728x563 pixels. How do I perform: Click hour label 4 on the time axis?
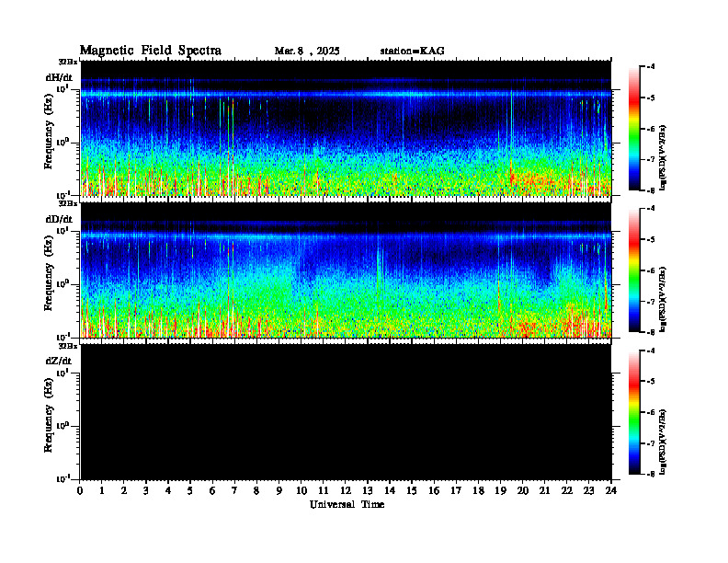coord(168,491)
